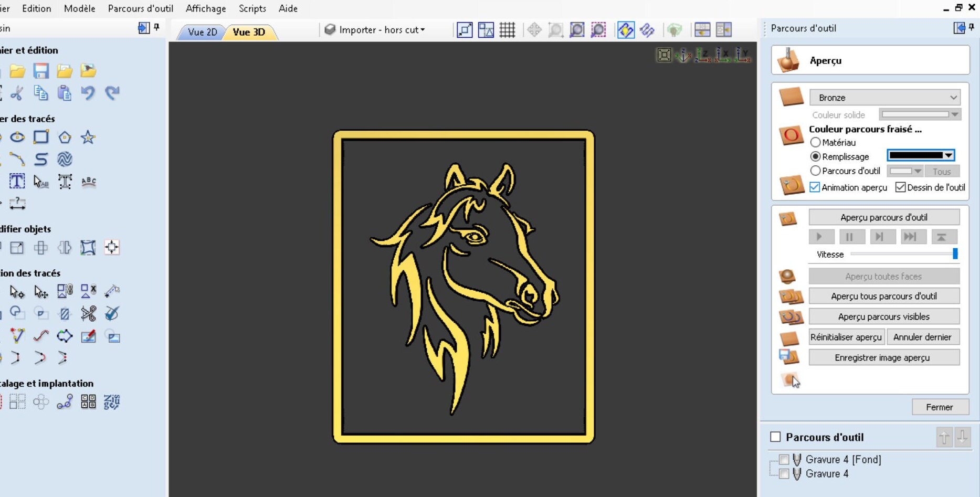Select the Draw Text tool
The width and height of the screenshot is (980, 497).
[x=17, y=181]
